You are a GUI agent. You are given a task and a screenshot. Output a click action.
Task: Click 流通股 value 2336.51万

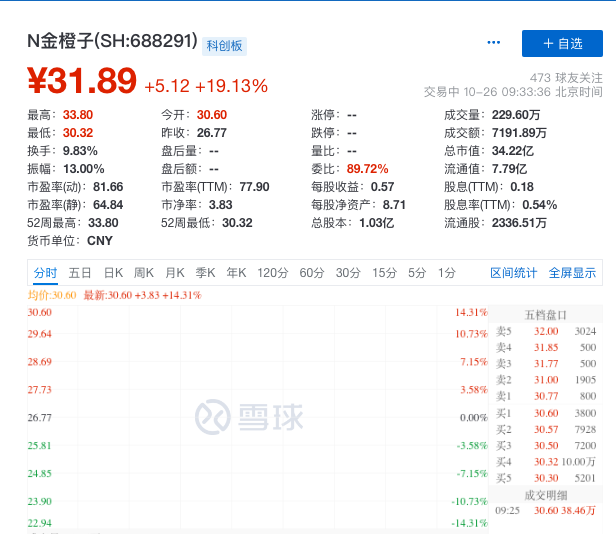519,223
